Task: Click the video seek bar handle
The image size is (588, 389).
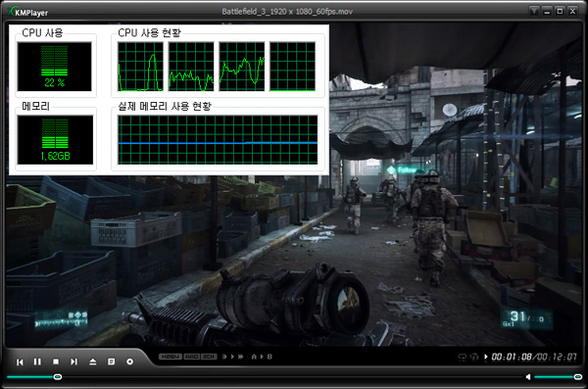Action: click(58, 376)
